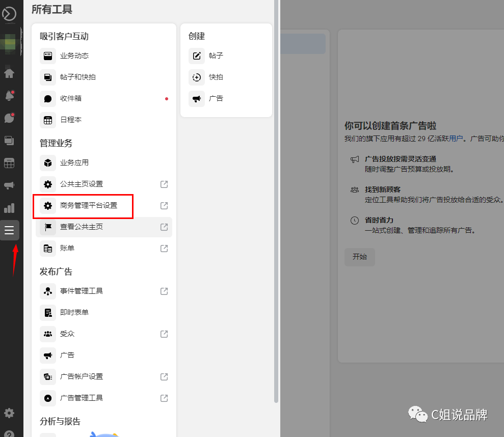The height and width of the screenshot is (437, 504).
Task: Click the external-link icon beside 账单
Action: pos(164,248)
